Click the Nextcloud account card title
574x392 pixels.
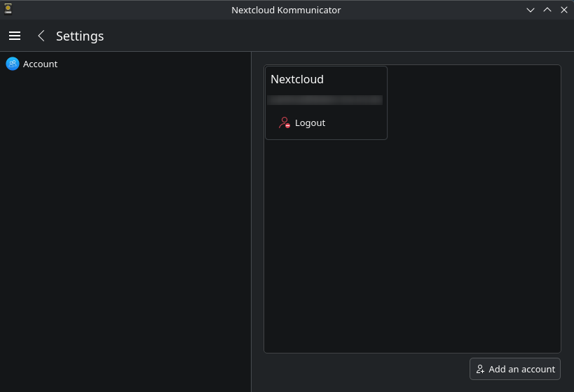point(297,79)
